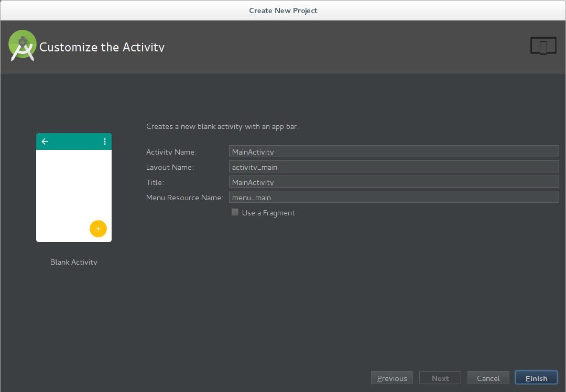Click the 'Create New Project' window title
This screenshot has height=392, width=566.
[x=284, y=10]
